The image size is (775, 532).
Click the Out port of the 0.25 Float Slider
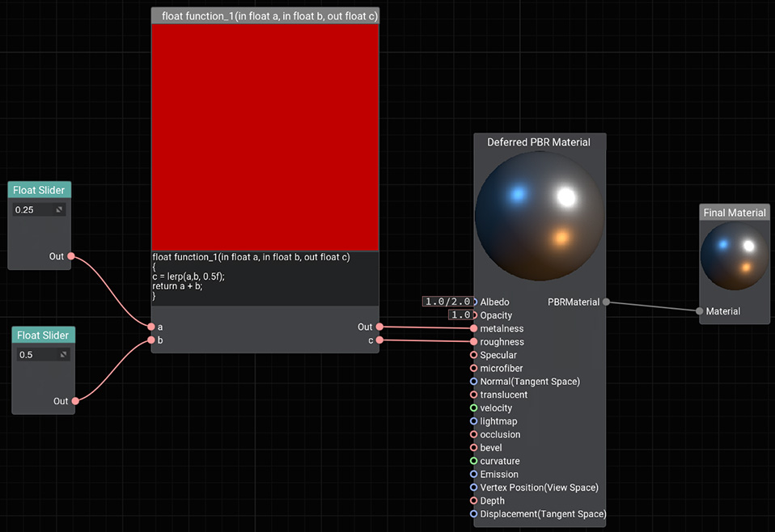[71, 256]
